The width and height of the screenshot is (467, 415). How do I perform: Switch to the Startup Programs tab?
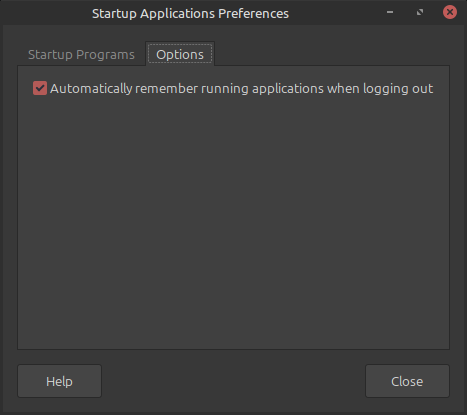click(x=81, y=54)
